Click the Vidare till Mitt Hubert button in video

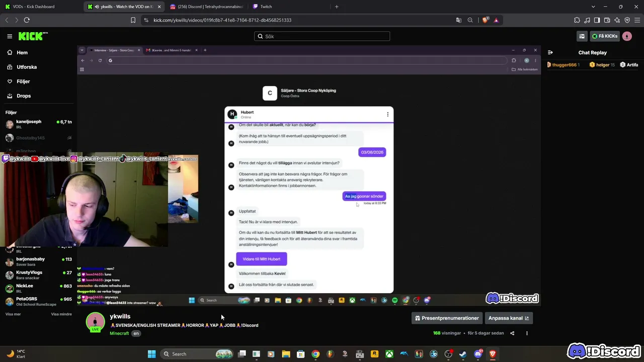pyautogui.click(x=262, y=259)
